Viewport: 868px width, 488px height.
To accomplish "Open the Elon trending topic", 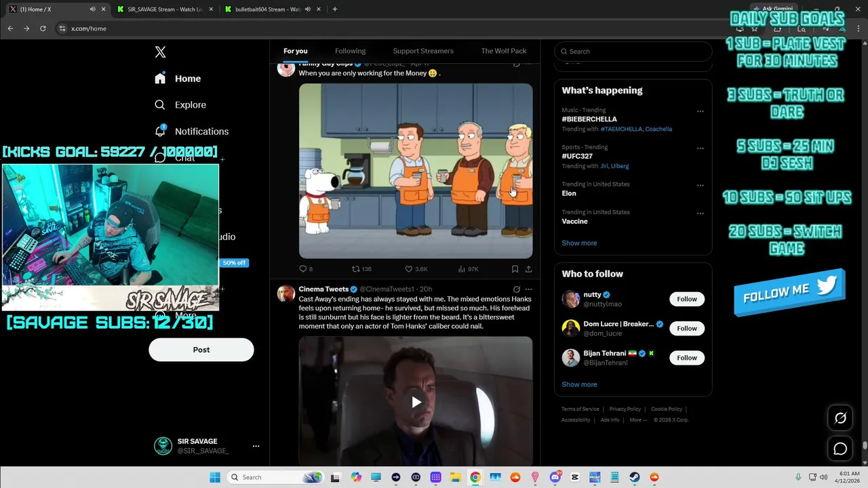I will coord(569,193).
